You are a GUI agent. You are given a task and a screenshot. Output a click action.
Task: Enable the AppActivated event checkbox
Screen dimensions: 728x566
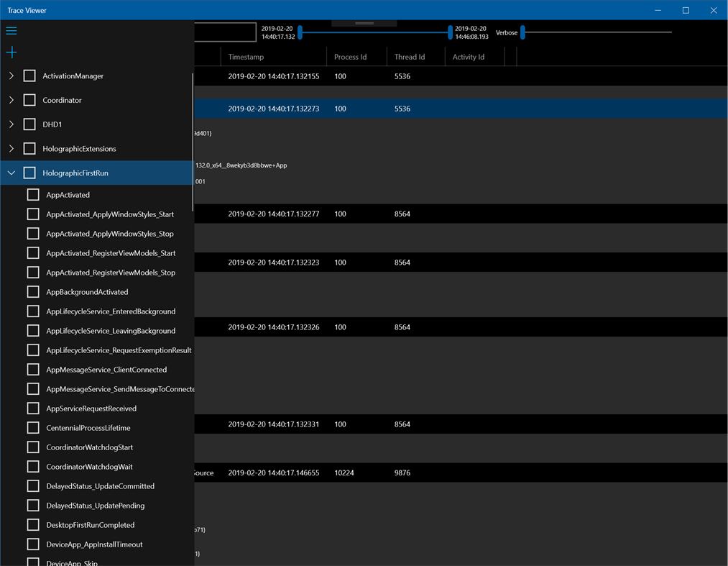33,195
